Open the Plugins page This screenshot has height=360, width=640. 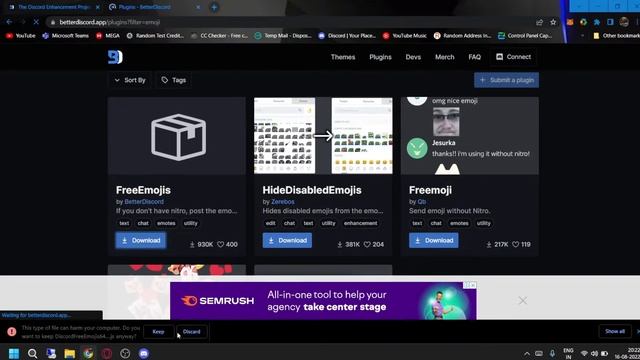380,57
